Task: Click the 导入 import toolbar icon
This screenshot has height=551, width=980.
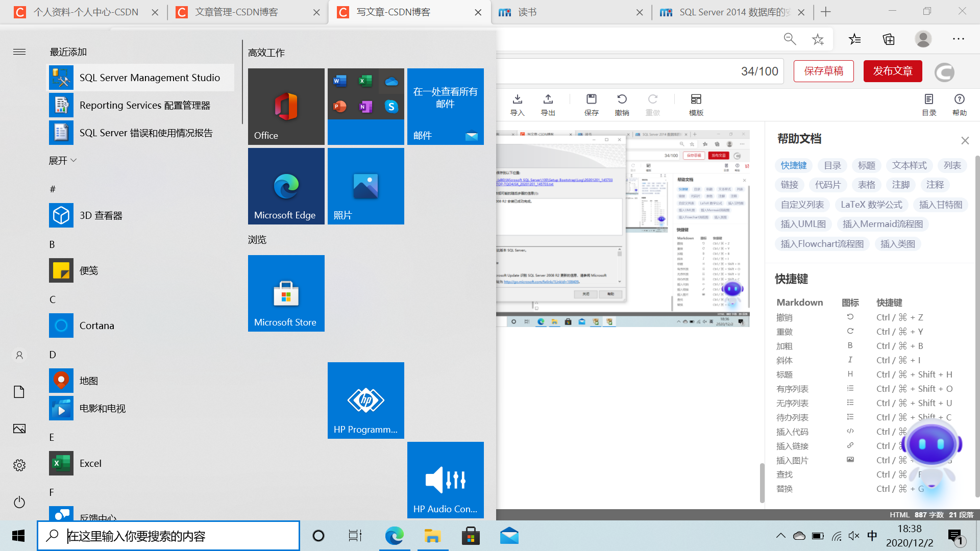Action: 518,105
